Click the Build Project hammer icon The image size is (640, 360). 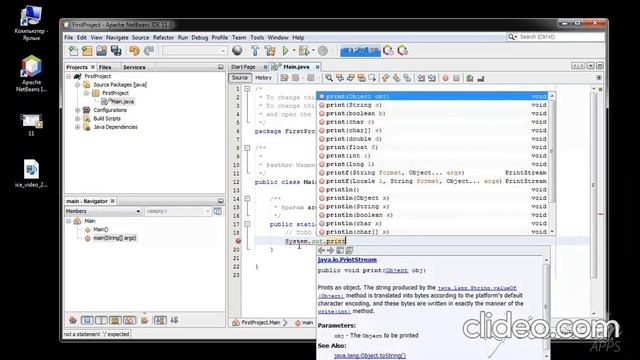[255, 51]
